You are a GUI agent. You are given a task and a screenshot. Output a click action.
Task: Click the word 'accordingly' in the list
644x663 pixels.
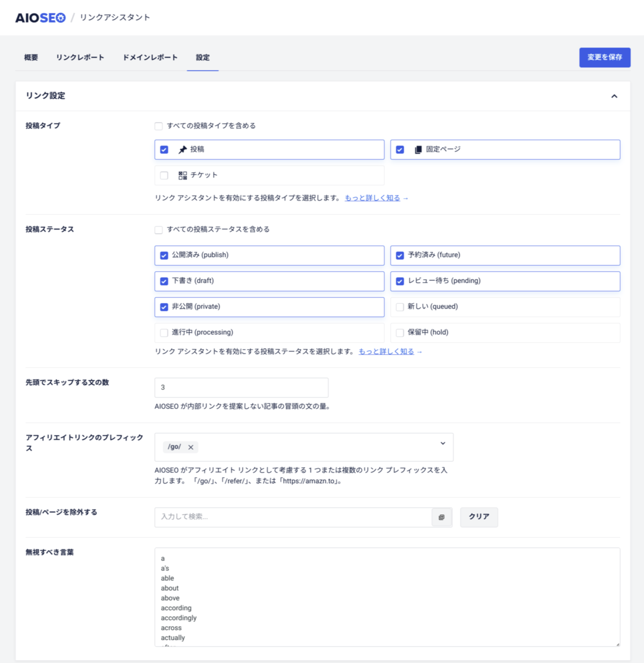(x=179, y=618)
